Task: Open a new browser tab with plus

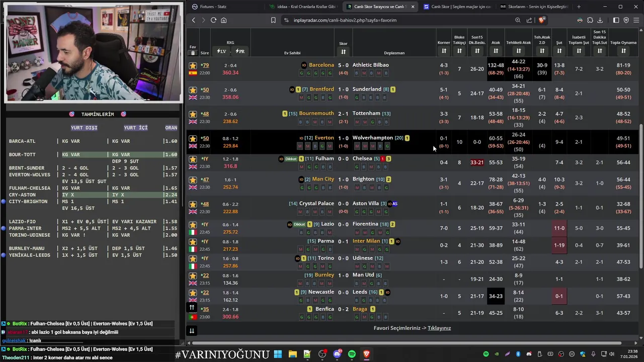Action: point(579,7)
